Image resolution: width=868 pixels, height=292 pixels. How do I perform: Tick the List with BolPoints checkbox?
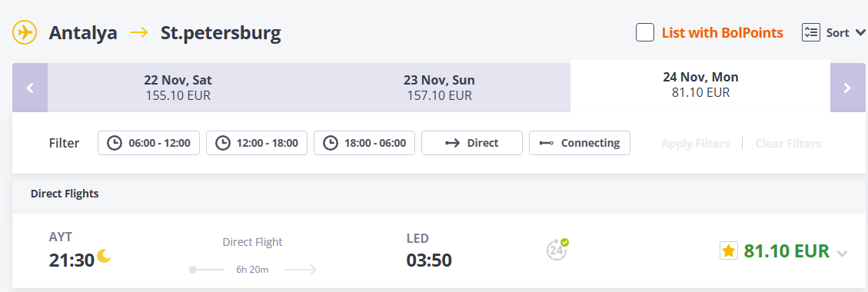pos(645,32)
